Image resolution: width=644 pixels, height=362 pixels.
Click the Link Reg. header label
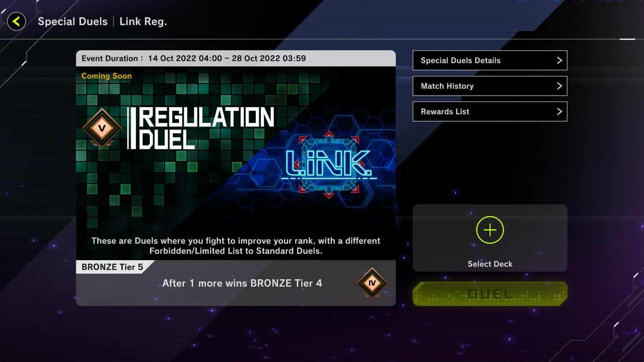[x=143, y=22]
